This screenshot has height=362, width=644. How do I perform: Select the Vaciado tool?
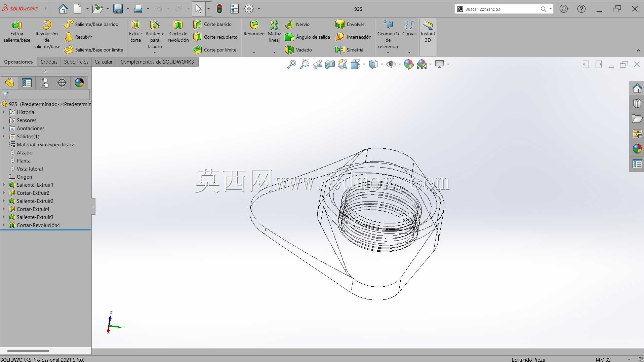298,50
